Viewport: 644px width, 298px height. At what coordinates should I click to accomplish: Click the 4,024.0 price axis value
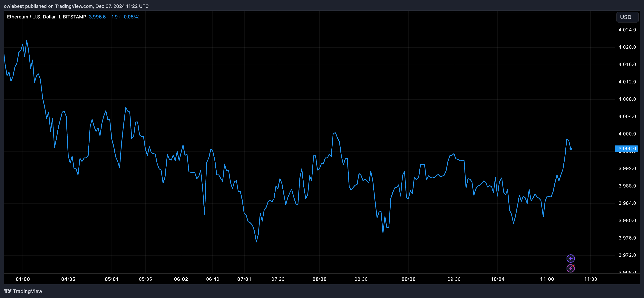pyautogui.click(x=627, y=30)
